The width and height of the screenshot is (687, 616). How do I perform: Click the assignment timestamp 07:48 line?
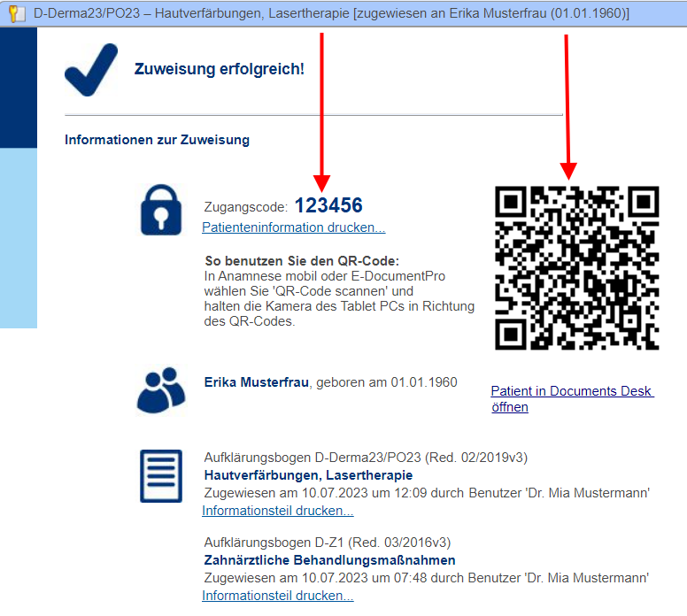tap(427, 578)
